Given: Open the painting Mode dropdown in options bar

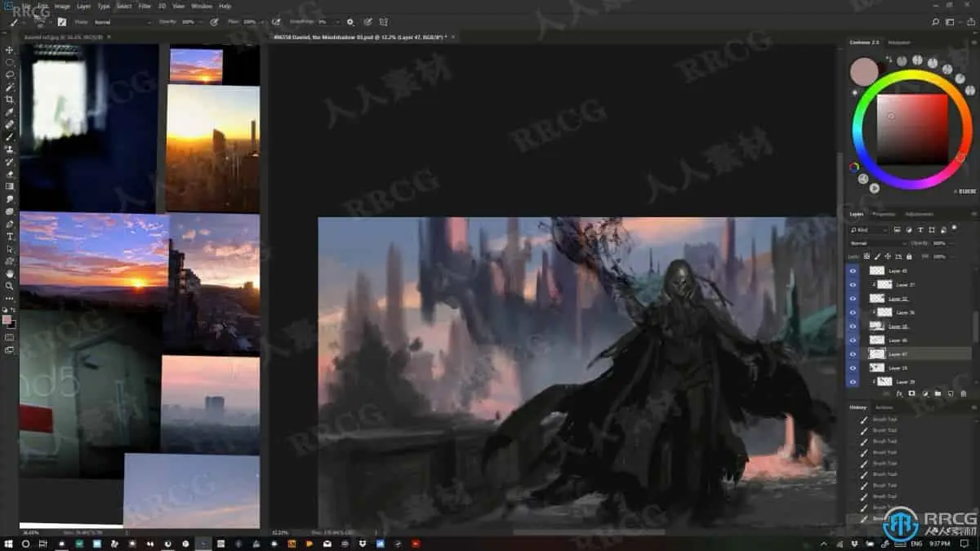Looking at the screenshot, I should coord(122,22).
